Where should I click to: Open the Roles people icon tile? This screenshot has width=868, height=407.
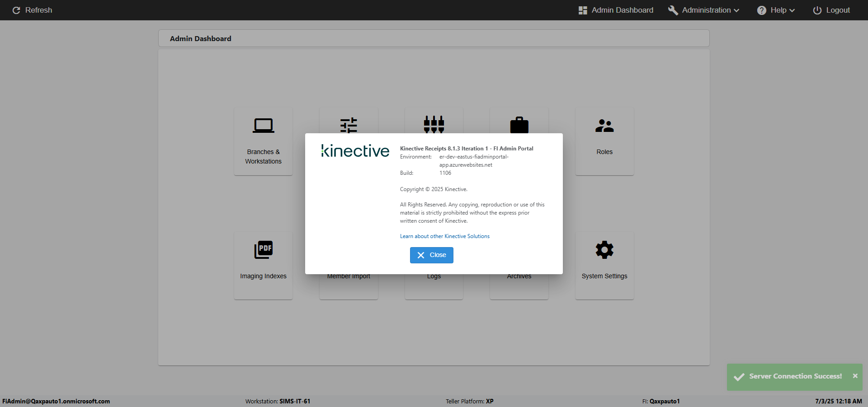tap(604, 141)
